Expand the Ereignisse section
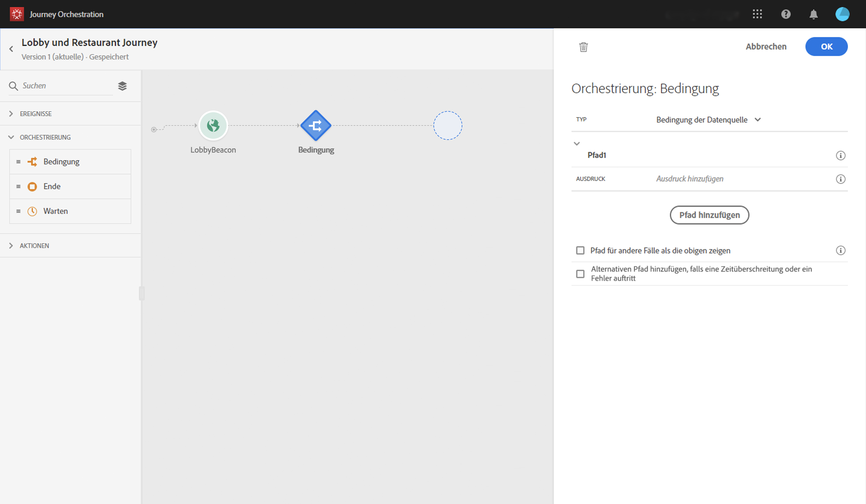Screen dimensions: 866x504 (x=36, y=114)
